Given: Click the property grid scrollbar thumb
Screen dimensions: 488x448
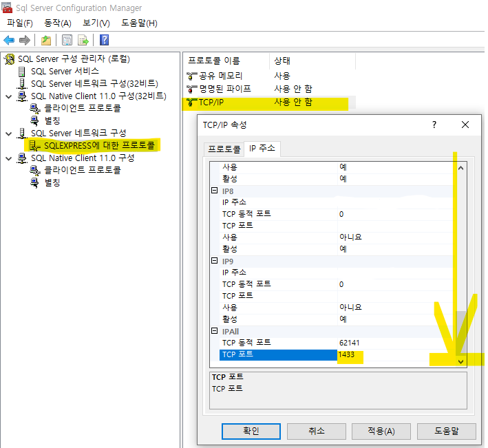Looking at the screenshot, I should coord(461,333).
